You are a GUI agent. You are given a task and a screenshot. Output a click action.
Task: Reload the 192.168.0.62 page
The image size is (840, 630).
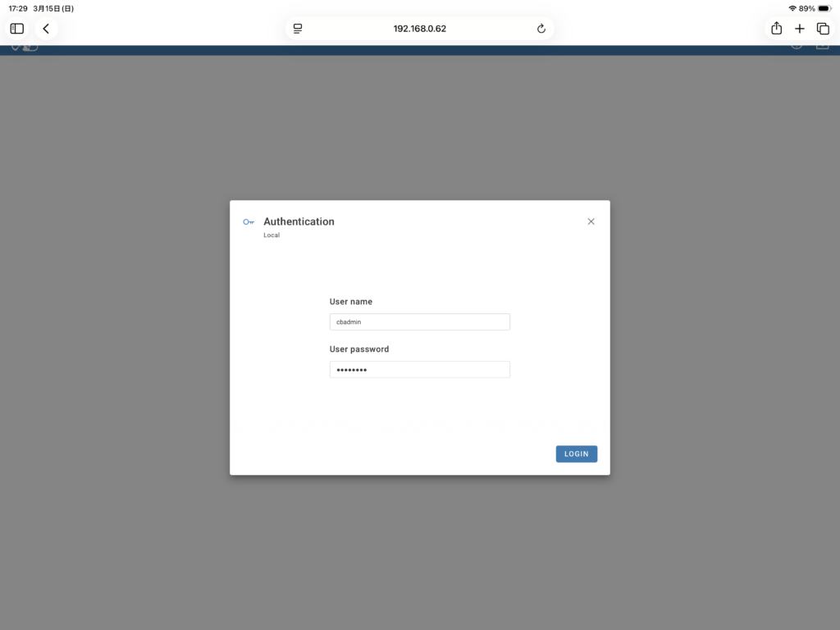(x=541, y=29)
